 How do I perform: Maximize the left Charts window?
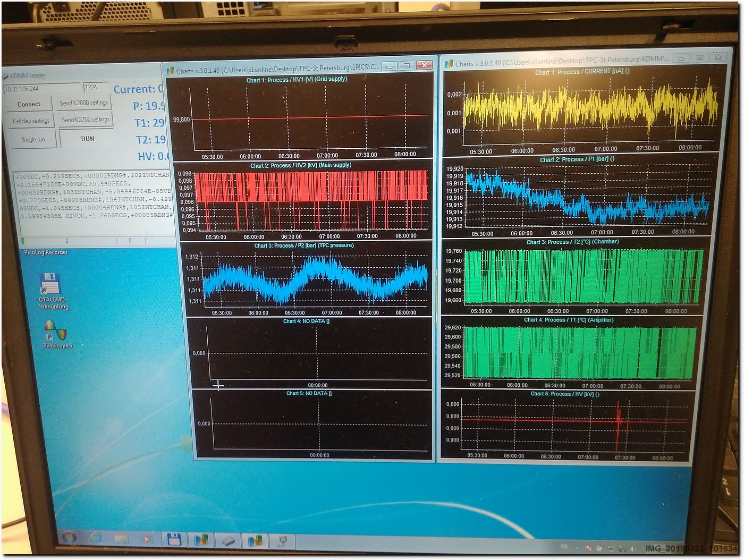tap(407, 66)
